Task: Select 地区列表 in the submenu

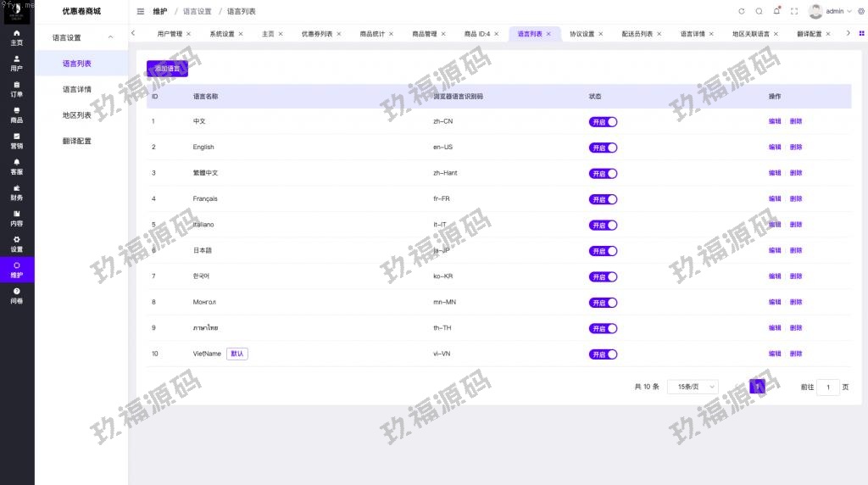Action: point(76,115)
